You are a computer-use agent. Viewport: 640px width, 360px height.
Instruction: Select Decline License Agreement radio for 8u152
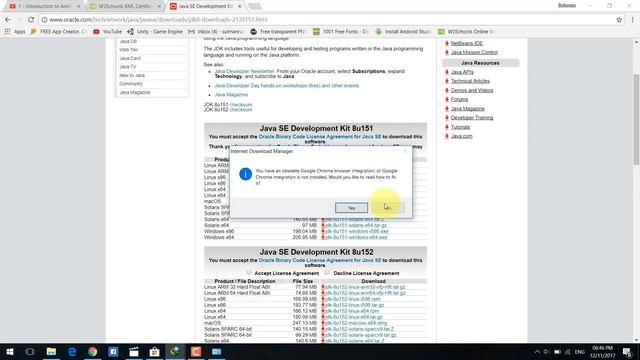pos(327,272)
